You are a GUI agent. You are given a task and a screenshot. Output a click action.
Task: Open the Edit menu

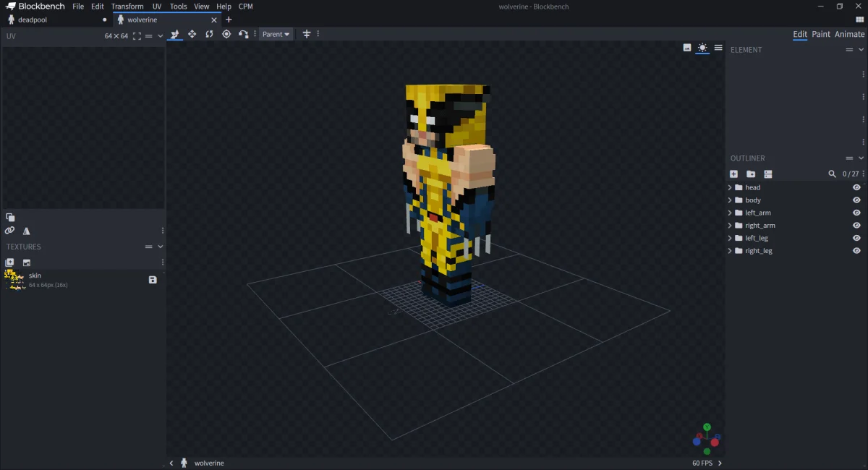click(x=98, y=7)
